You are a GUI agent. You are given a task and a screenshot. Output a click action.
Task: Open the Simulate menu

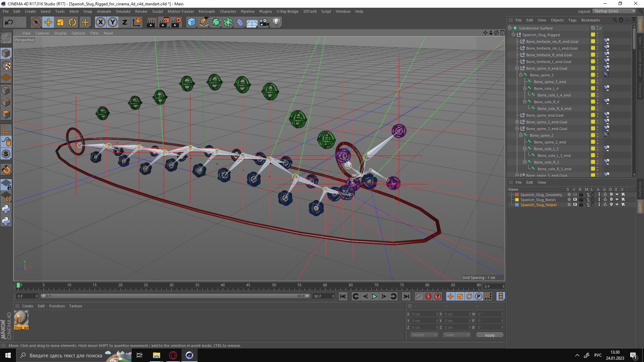pyautogui.click(x=123, y=11)
